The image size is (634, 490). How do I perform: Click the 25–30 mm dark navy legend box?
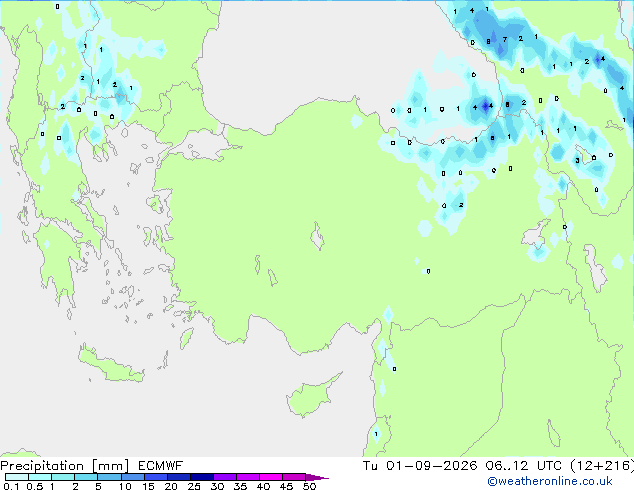click(201, 477)
